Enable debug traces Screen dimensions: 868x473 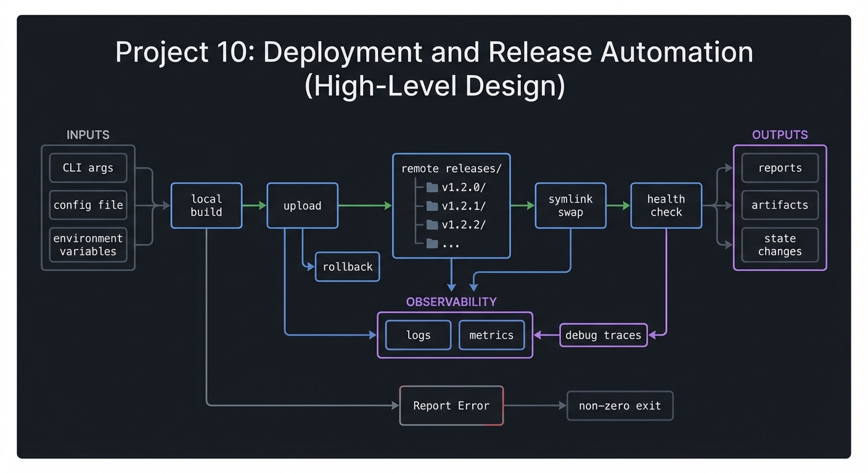[x=603, y=335]
